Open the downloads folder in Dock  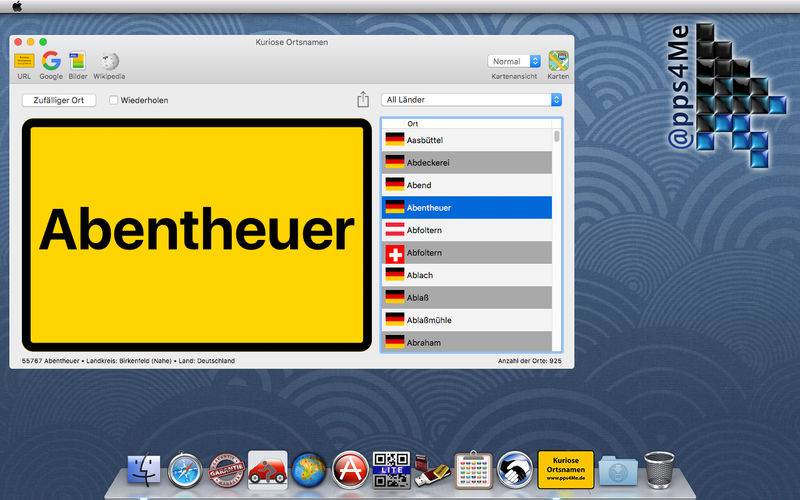click(x=618, y=471)
